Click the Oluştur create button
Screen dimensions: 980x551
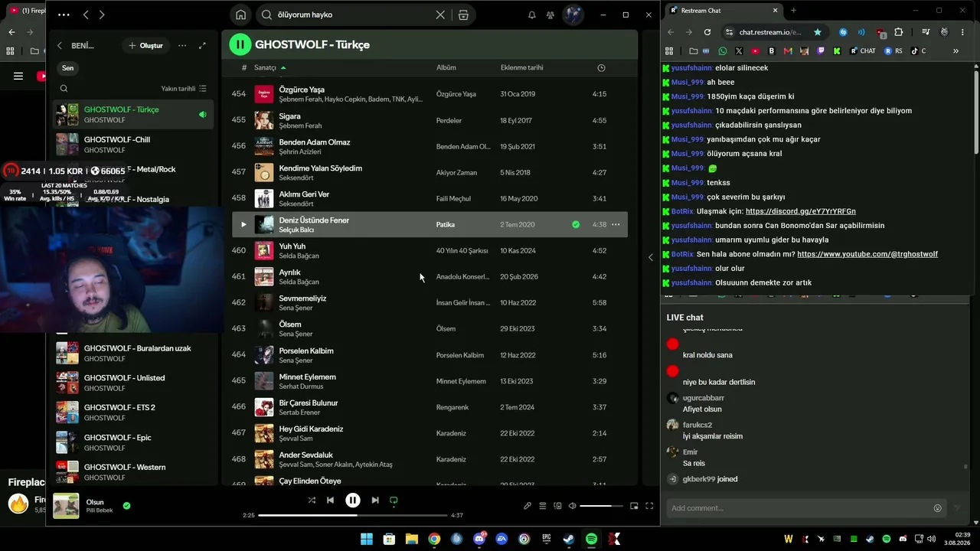145,46
